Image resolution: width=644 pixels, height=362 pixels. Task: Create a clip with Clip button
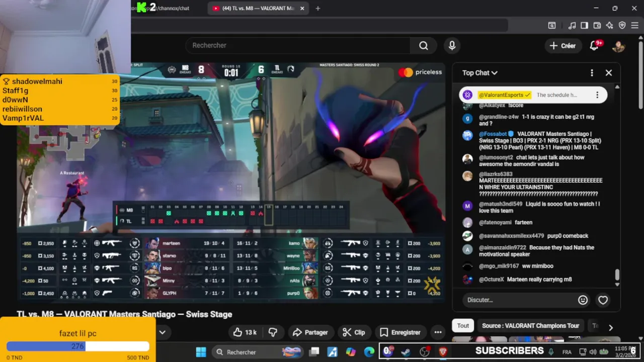(x=354, y=332)
